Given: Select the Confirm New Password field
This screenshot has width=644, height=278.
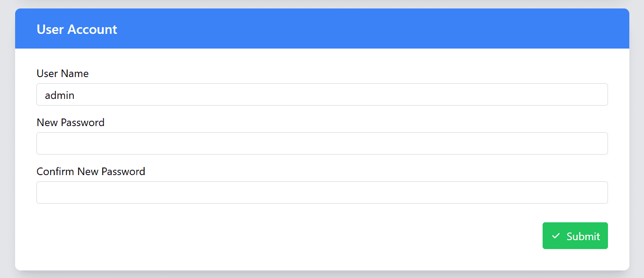Looking at the screenshot, I should [x=322, y=192].
